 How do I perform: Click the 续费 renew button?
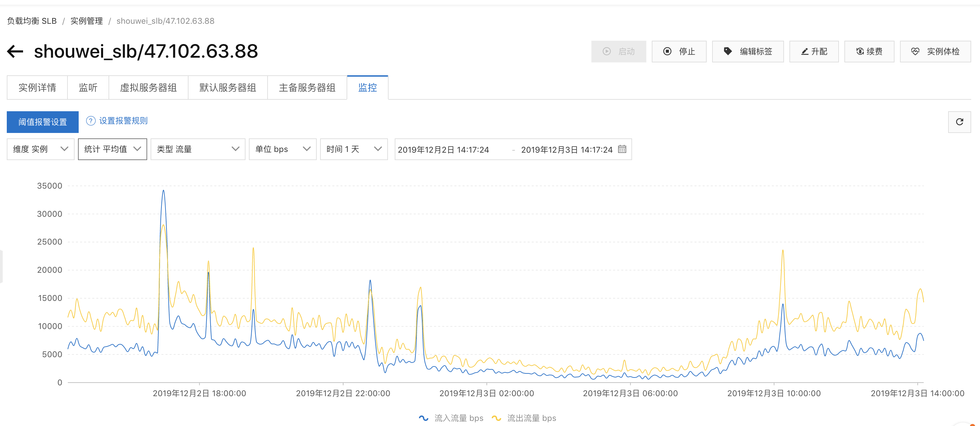tap(869, 51)
